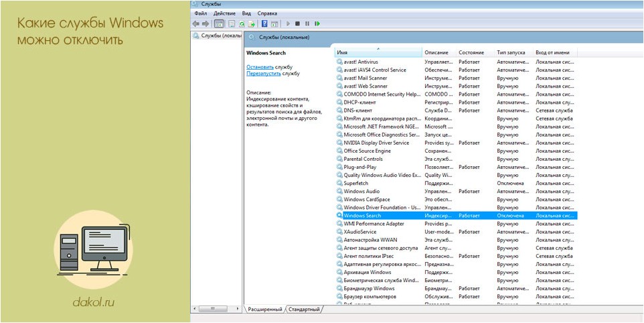This screenshot has width=644, height=323.
Task: Select the Plug-and-Play service
Action: (457, 167)
